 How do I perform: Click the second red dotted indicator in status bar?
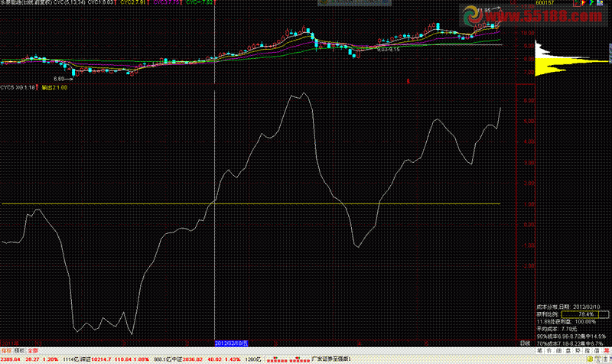tap(298, 359)
